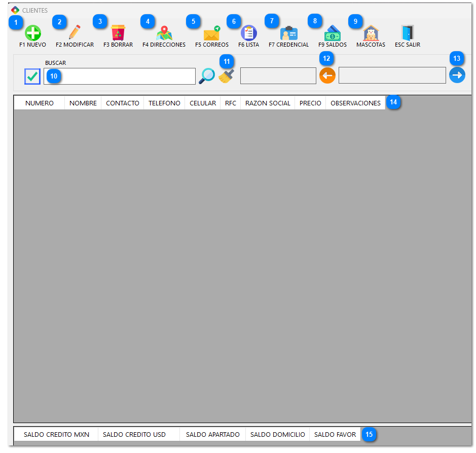View F9 Saldos money icon
476x453 pixels.
pos(333,33)
